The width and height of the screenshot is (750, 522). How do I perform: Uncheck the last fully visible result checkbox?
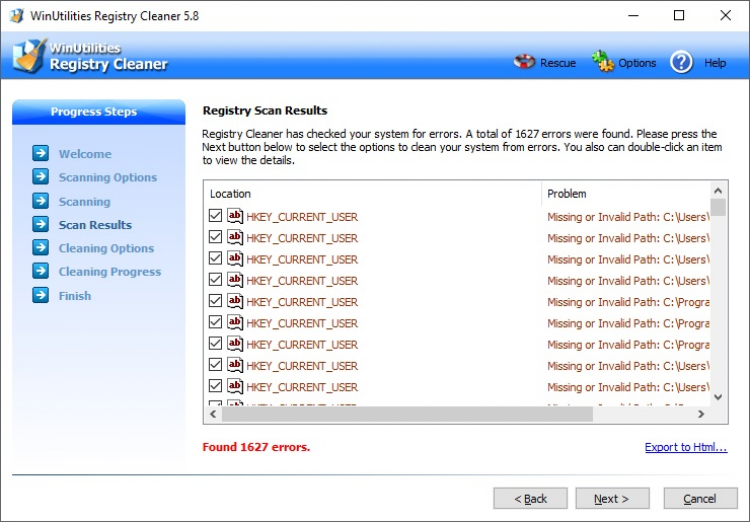coord(215,386)
